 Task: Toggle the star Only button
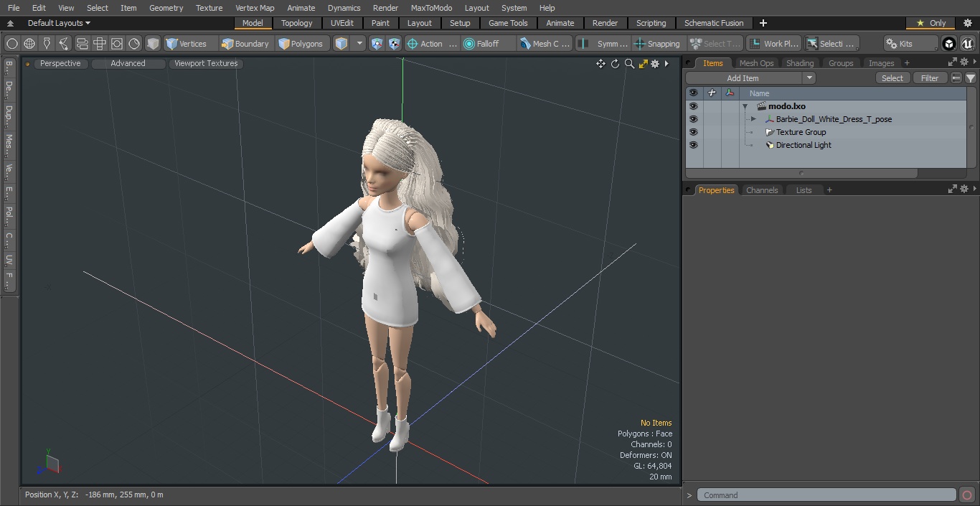[931, 23]
